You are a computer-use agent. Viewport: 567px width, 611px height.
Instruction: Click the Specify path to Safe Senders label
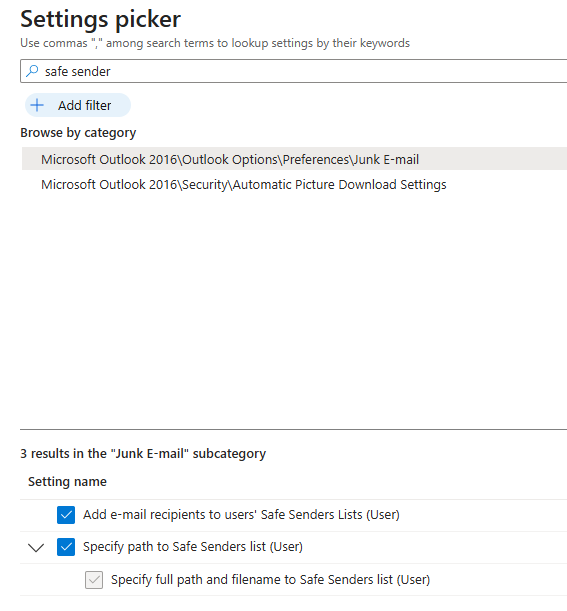[193, 547]
